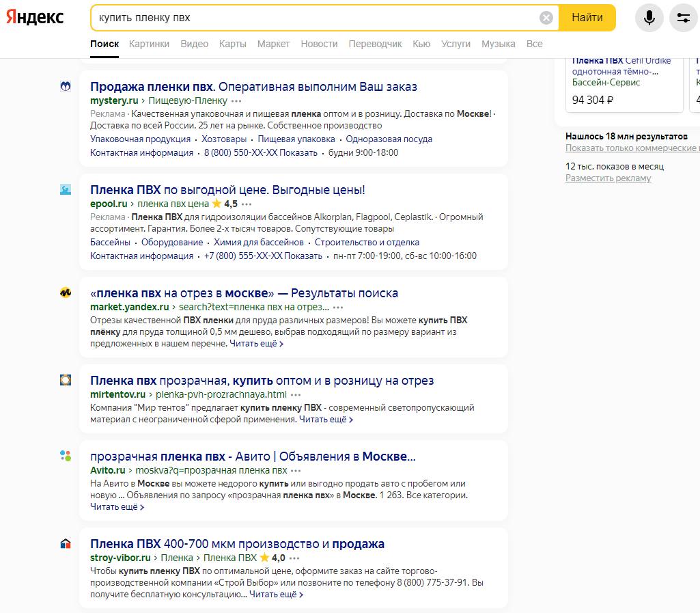Switch to the Картинки tab
Image resolution: width=700 pixels, height=613 pixels.
(x=149, y=44)
